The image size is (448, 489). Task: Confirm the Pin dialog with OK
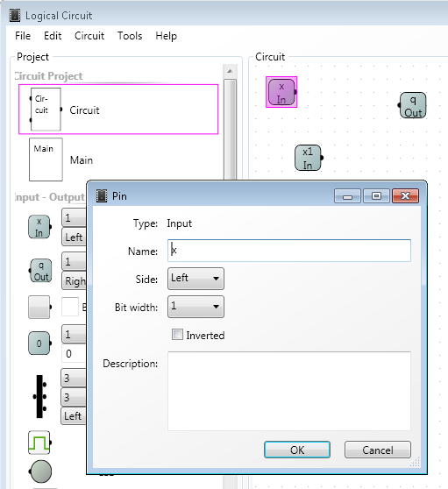[297, 450]
